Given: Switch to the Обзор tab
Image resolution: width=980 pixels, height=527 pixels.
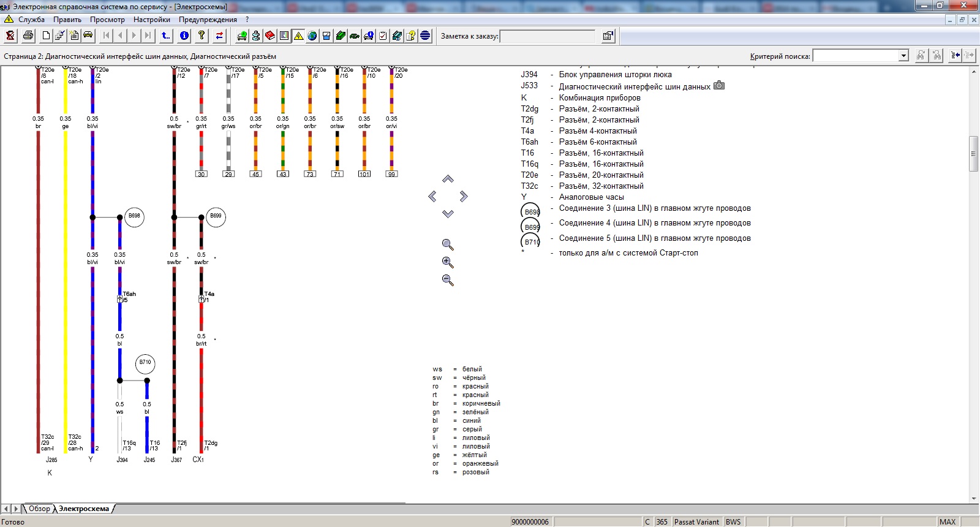Looking at the screenshot, I should click(39, 509).
